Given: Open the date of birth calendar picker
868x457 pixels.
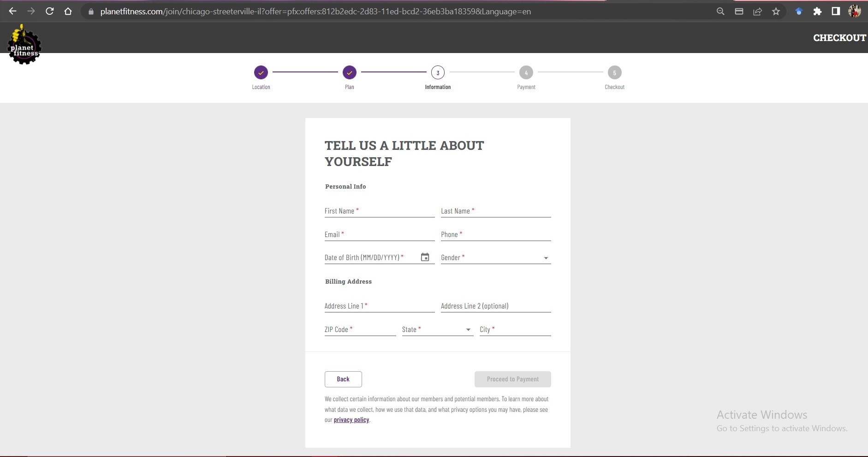Looking at the screenshot, I should 425,257.
